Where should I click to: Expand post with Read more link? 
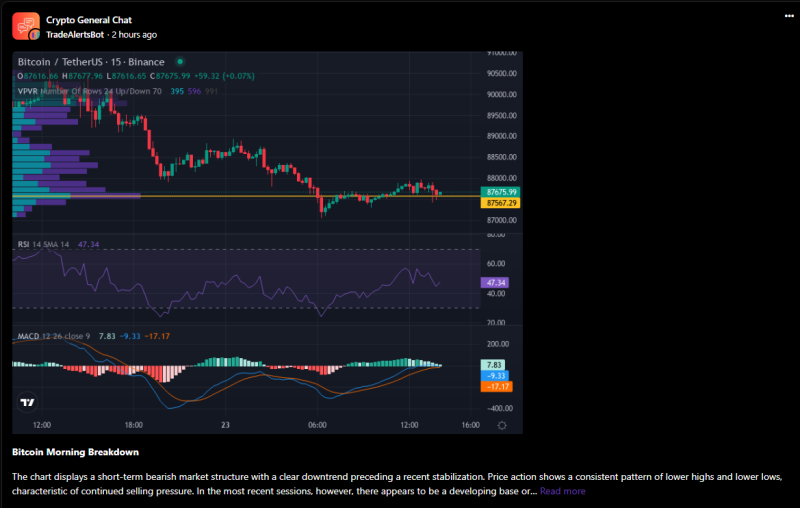pyautogui.click(x=562, y=491)
